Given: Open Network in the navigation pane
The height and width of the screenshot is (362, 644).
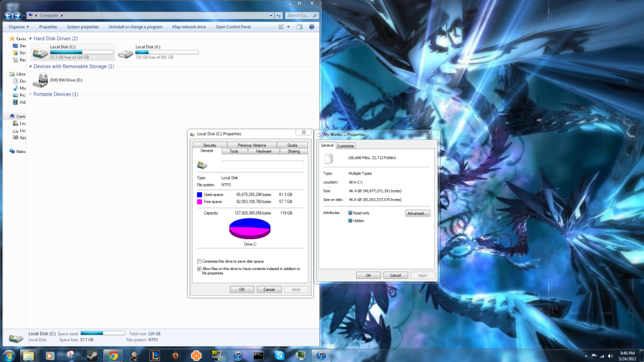Looking at the screenshot, I should click(x=12, y=151).
